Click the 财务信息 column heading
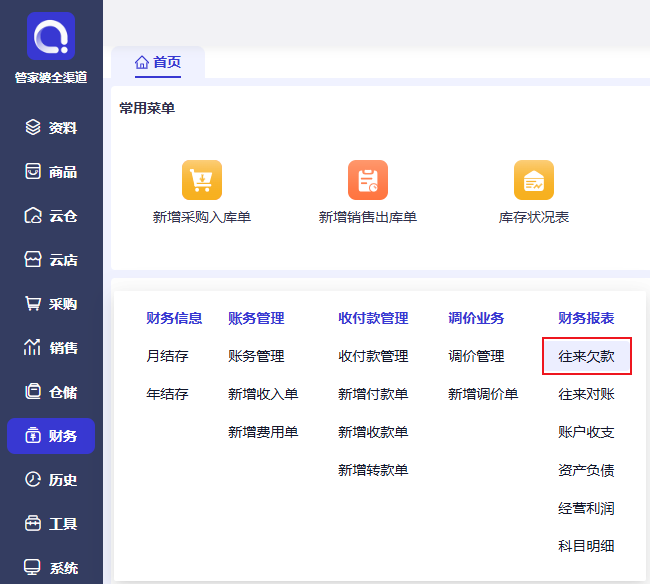This screenshot has height=584, width=650. 174,318
